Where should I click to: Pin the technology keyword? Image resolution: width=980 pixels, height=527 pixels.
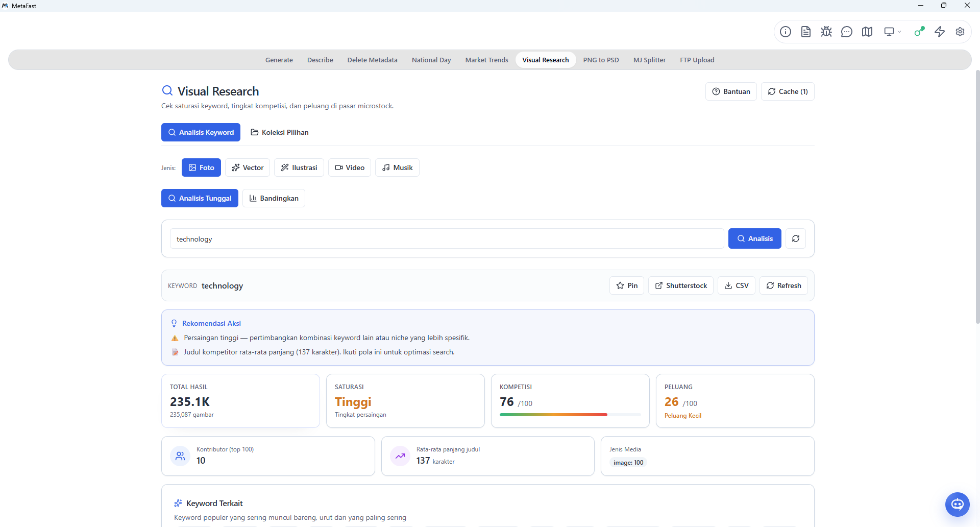(627, 285)
